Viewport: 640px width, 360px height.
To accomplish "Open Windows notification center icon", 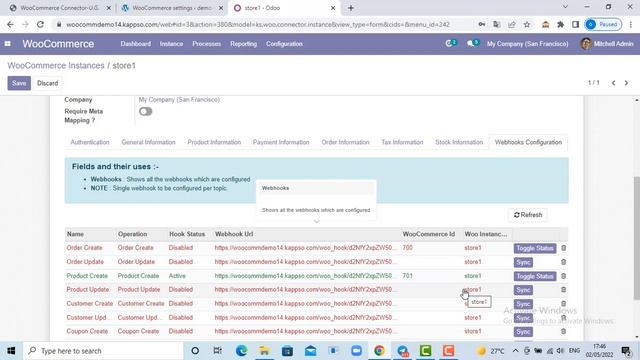I will tap(626, 351).
